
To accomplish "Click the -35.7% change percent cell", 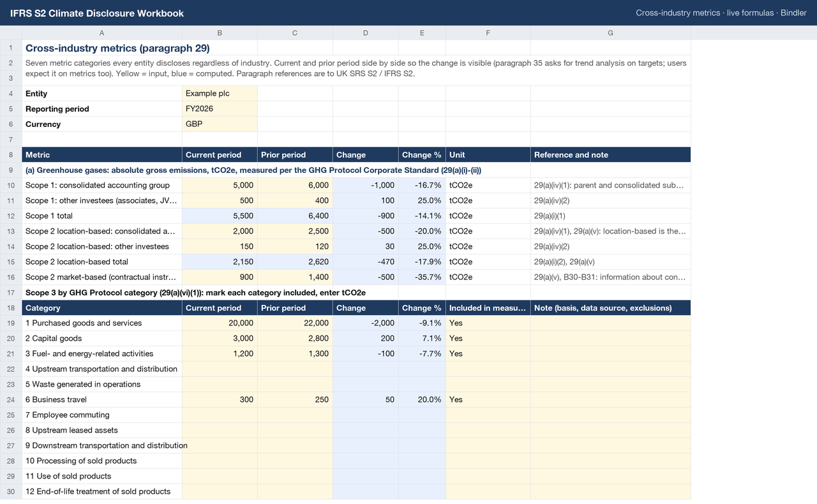I will pos(422,277).
